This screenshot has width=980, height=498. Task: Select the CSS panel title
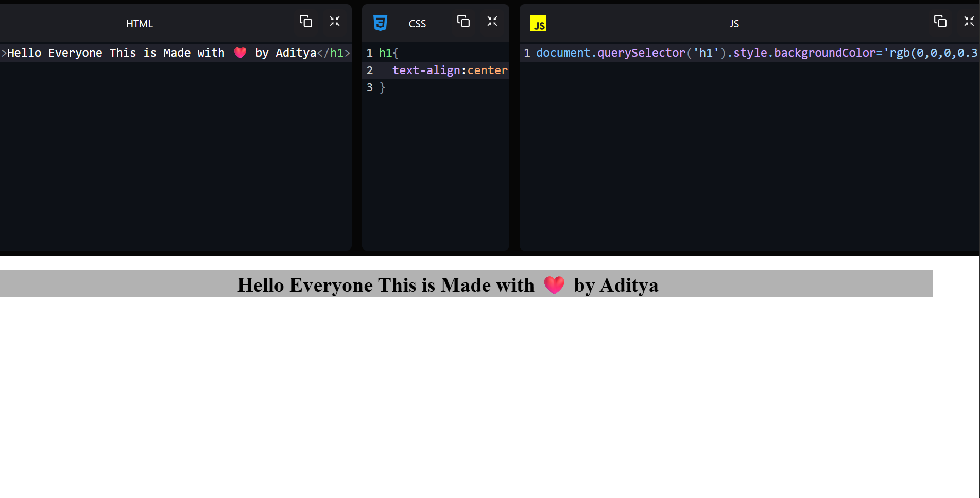[x=417, y=24]
